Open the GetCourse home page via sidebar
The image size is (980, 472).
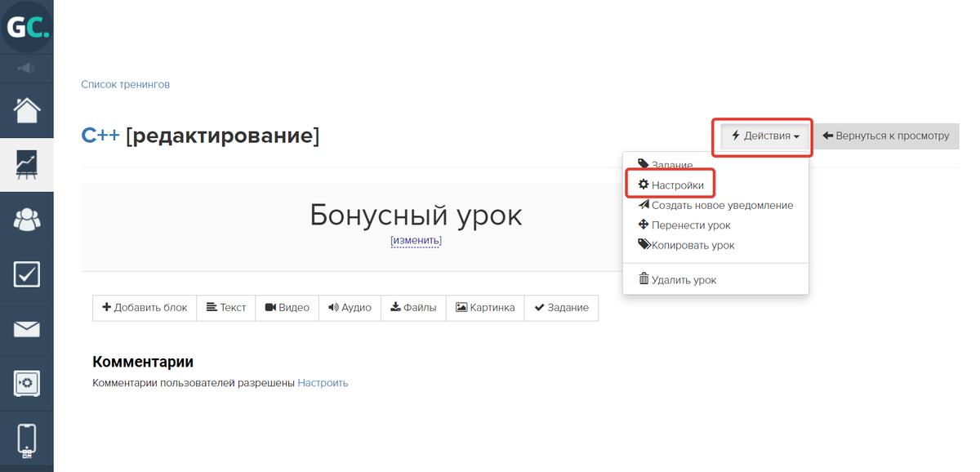pyautogui.click(x=27, y=109)
